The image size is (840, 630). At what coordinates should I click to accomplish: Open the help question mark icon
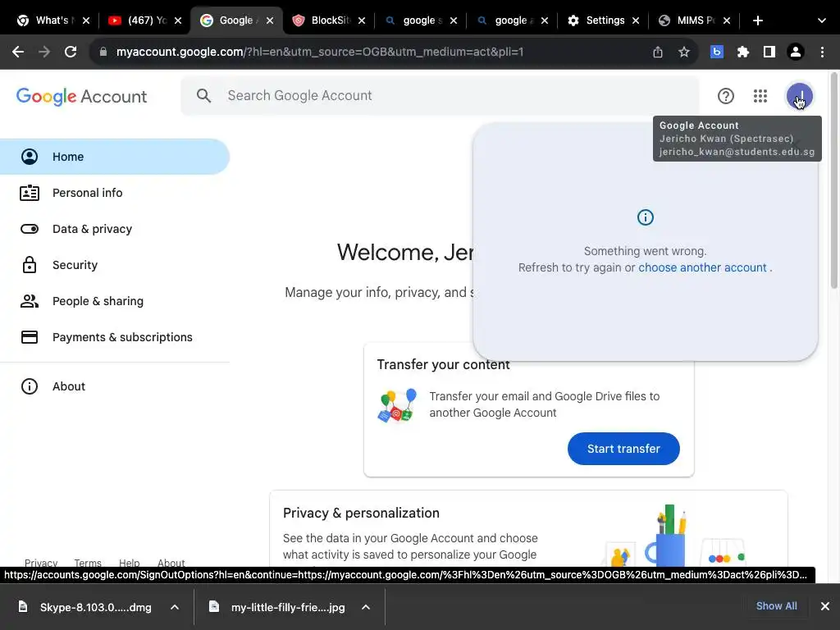tap(726, 96)
